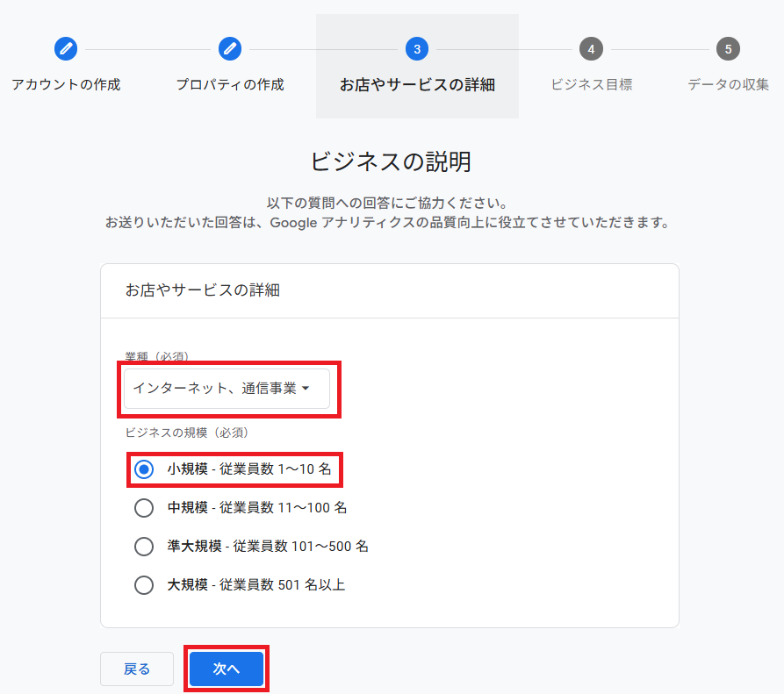Click the ビジネスの説明 page heading

(x=391, y=161)
